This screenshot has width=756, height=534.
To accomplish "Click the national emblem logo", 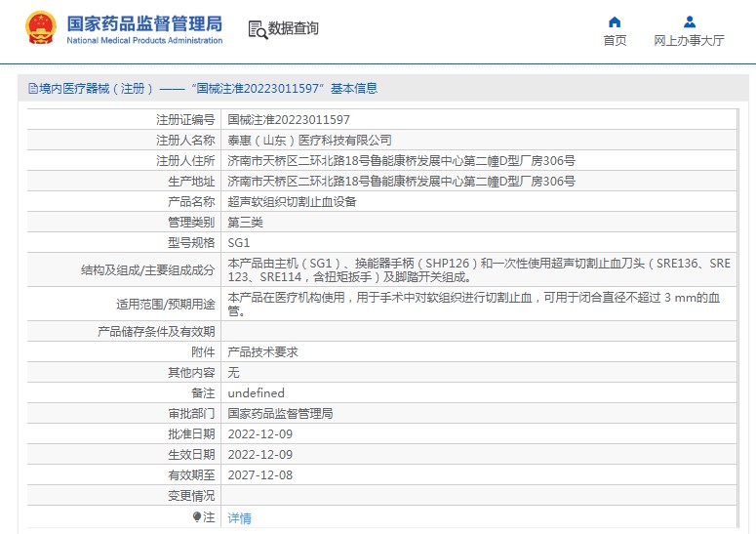I will click(41, 27).
